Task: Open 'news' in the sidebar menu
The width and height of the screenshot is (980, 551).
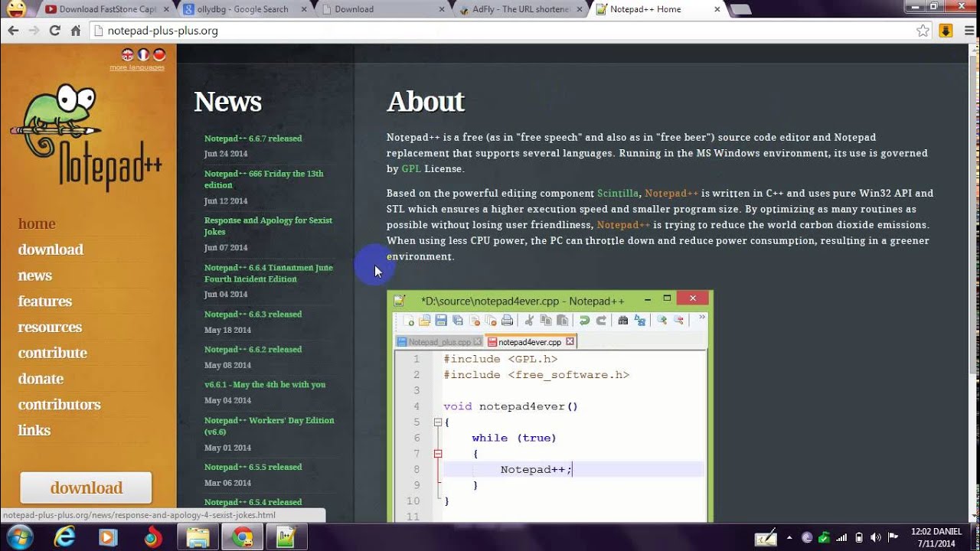Action: click(35, 275)
